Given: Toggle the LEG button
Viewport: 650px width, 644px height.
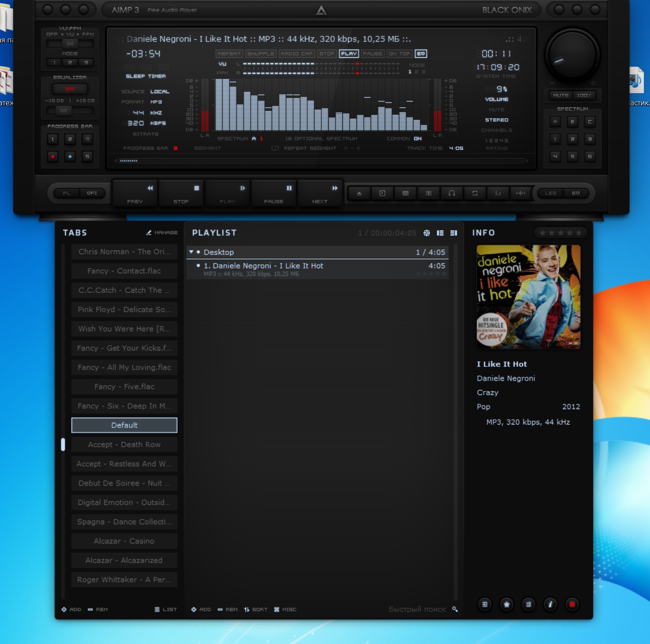Looking at the screenshot, I should [x=551, y=193].
